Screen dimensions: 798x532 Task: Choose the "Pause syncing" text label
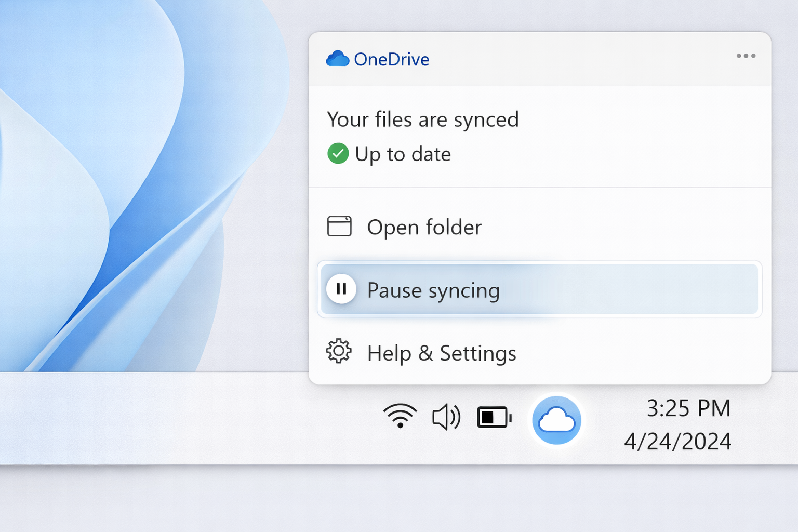(x=433, y=290)
